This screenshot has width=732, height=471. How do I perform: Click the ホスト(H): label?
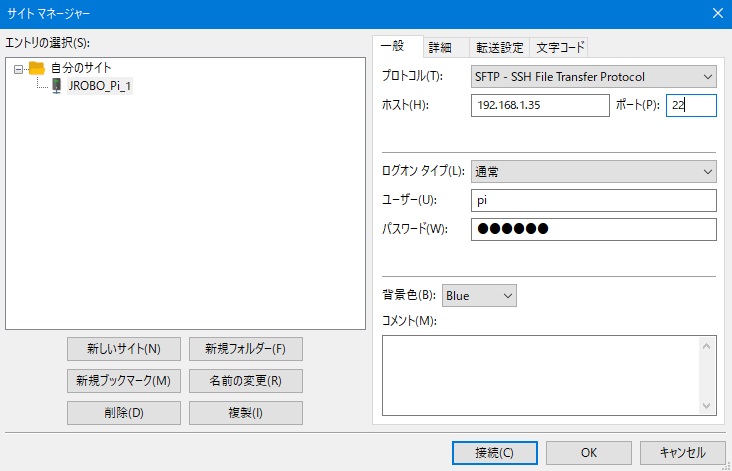pyautogui.click(x=405, y=105)
